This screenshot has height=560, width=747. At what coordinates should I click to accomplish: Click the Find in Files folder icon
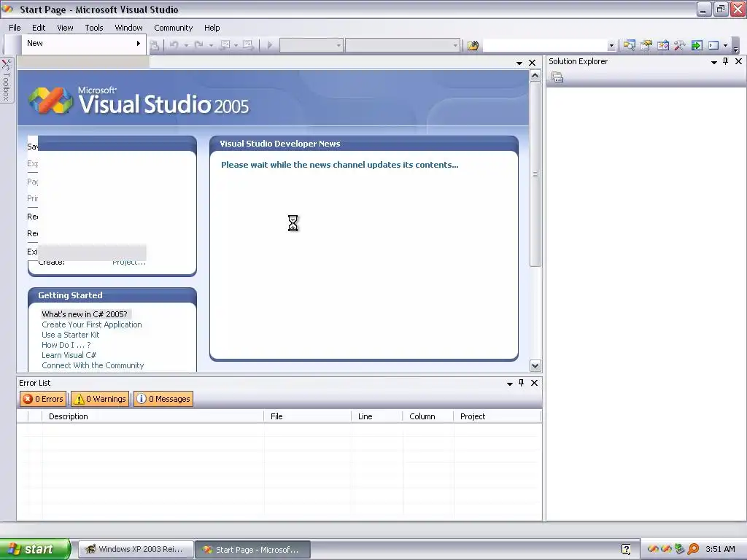pyautogui.click(x=473, y=45)
